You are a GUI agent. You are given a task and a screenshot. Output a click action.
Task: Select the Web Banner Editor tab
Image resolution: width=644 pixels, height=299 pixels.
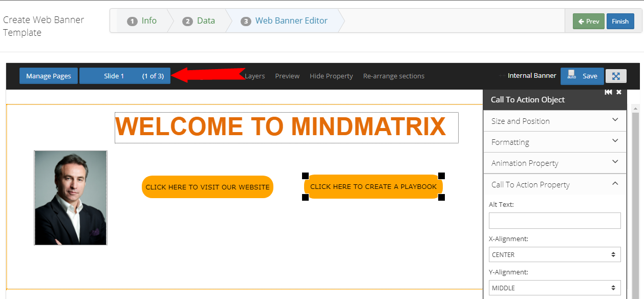click(x=291, y=20)
